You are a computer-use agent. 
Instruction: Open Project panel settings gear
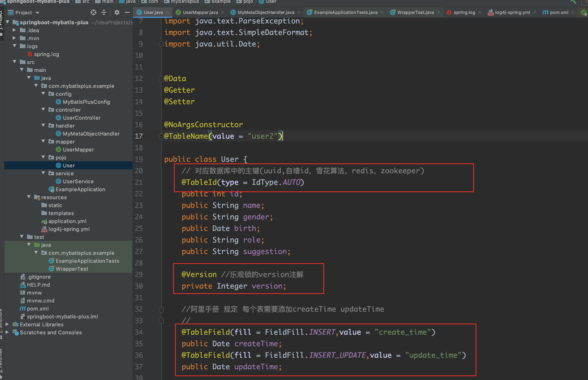click(117, 12)
